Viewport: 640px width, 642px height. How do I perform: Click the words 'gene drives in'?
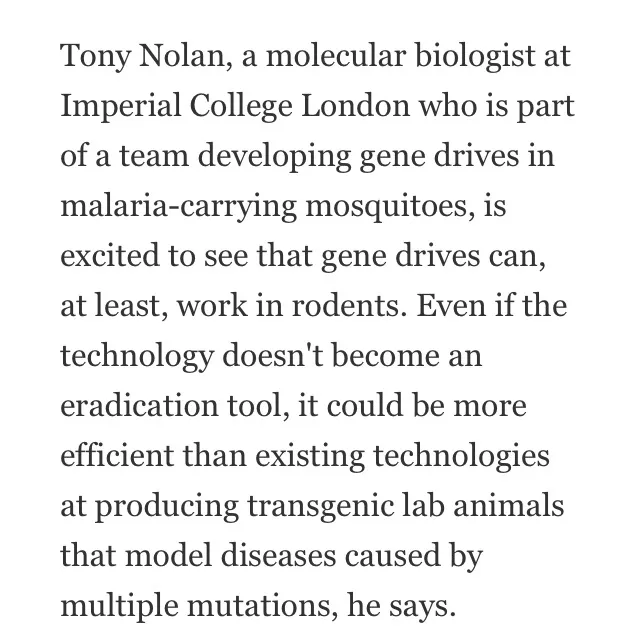pos(457,156)
